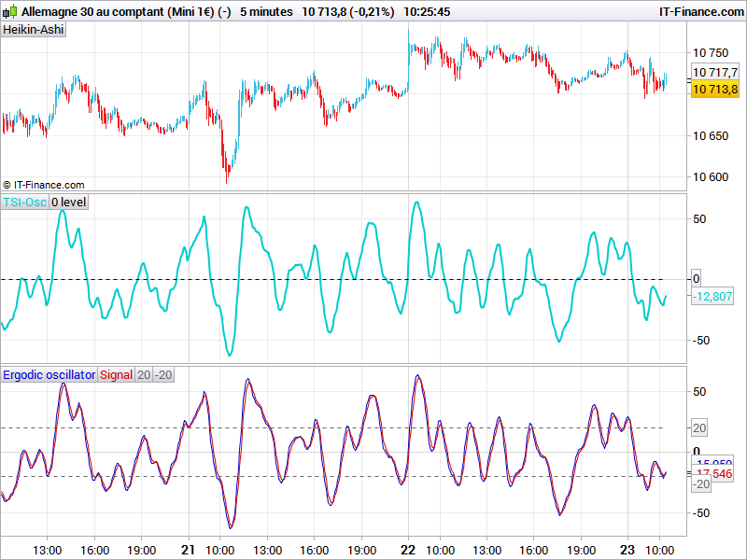Select the -20 level label in legend
The width and height of the screenshot is (747, 560).
coord(163,375)
